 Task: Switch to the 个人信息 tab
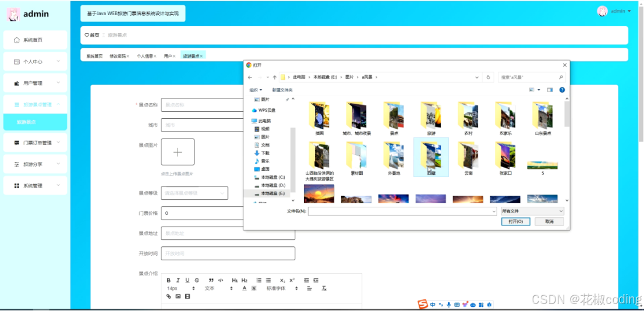(144, 56)
